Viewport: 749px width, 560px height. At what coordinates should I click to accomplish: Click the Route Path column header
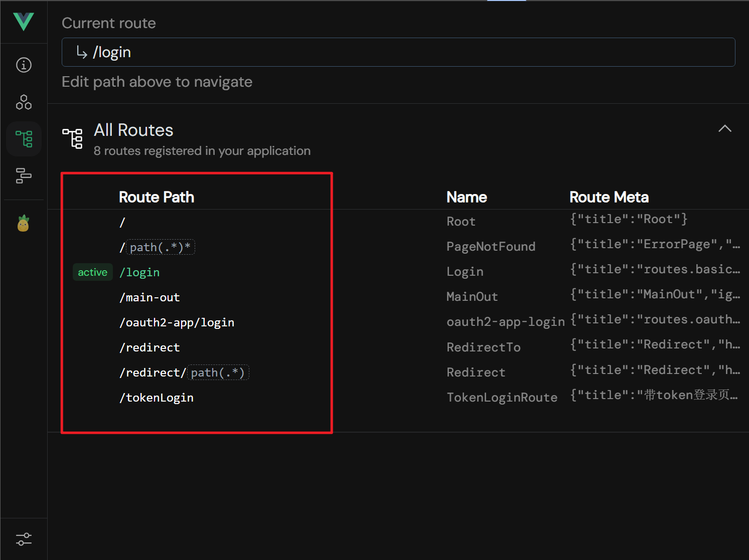point(157,197)
